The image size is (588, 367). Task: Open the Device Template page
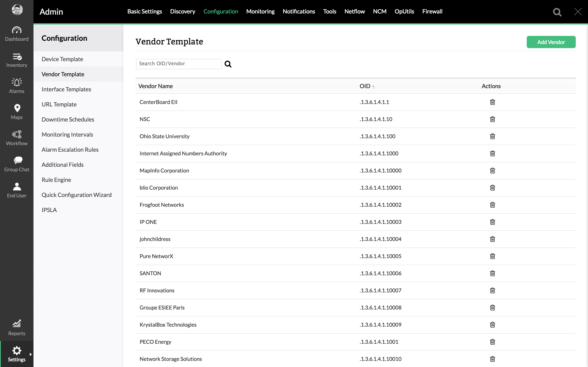point(62,59)
